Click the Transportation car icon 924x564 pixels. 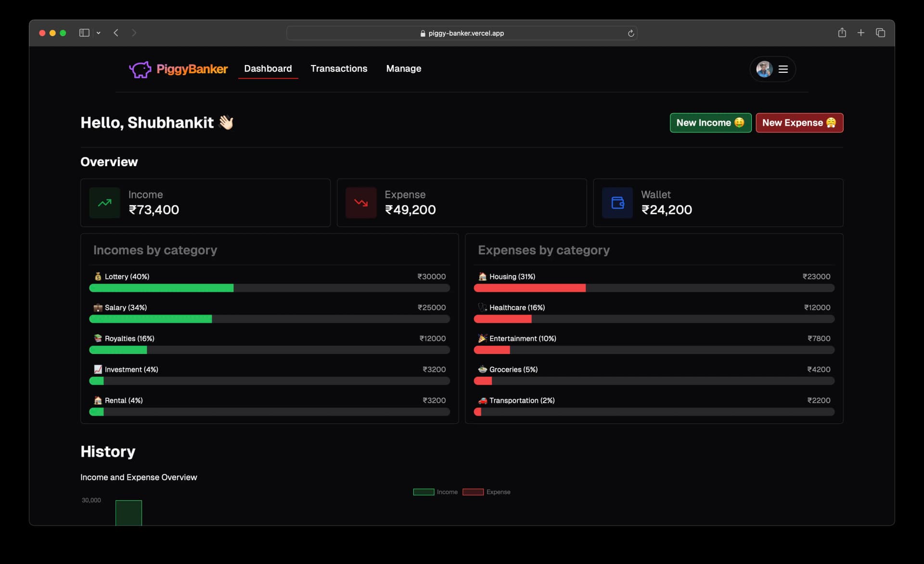point(482,400)
